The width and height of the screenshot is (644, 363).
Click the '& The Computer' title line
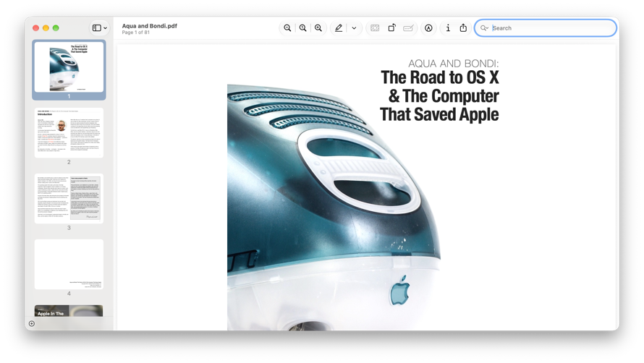(x=444, y=95)
